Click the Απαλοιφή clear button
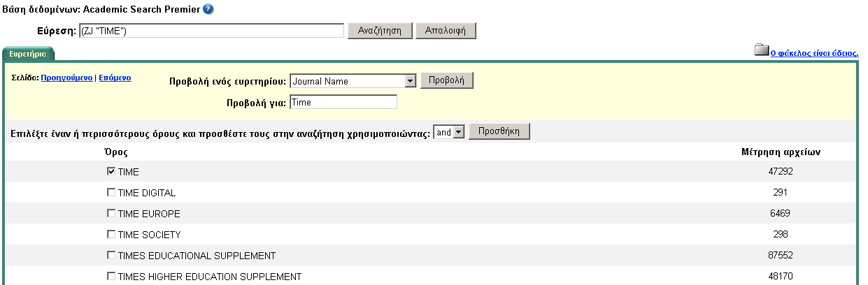The image size is (868, 285). (446, 31)
